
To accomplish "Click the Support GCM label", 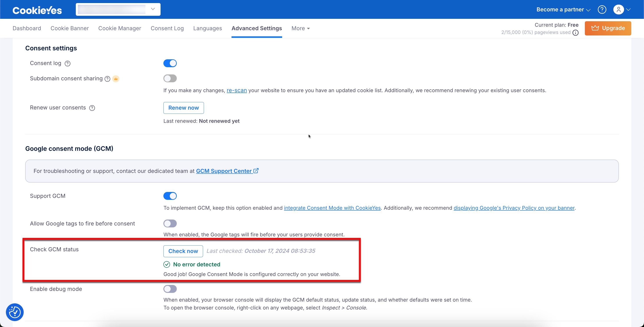I will (48, 196).
